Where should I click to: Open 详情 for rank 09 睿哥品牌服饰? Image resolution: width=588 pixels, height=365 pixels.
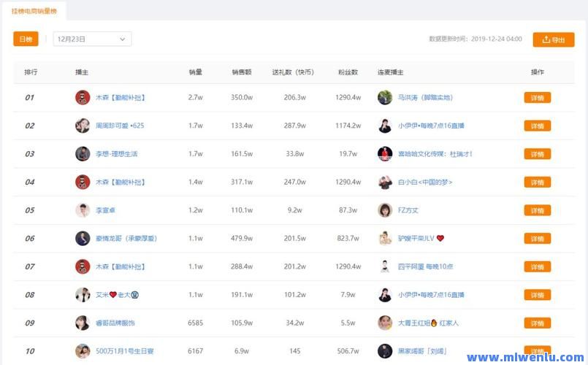click(x=537, y=323)
